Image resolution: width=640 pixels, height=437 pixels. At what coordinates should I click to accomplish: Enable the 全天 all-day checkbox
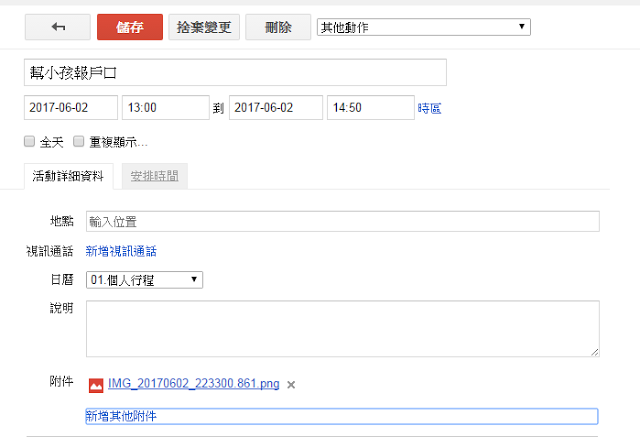coord(29,142)
